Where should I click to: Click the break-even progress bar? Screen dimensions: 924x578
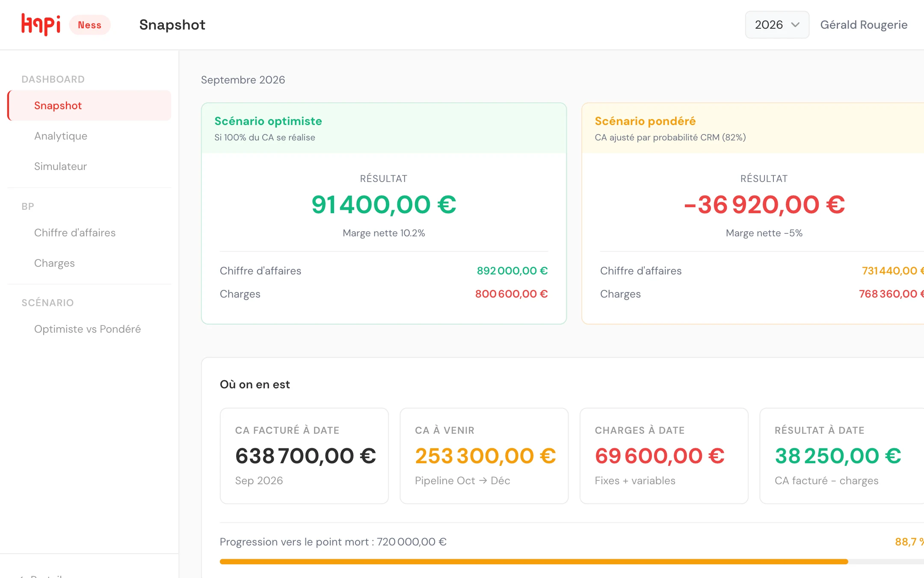[x=572, y=562]
